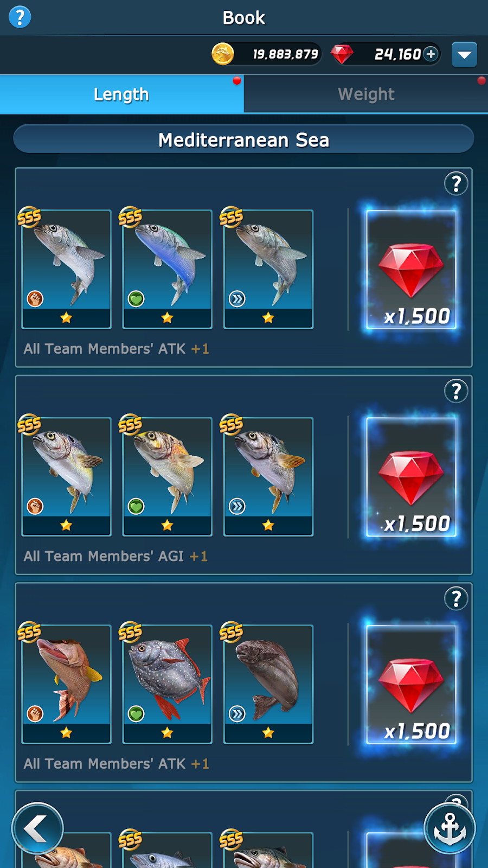Claim the second x1,500 ruby reward
The image size is (488, 868).
[x=412, y=477]
